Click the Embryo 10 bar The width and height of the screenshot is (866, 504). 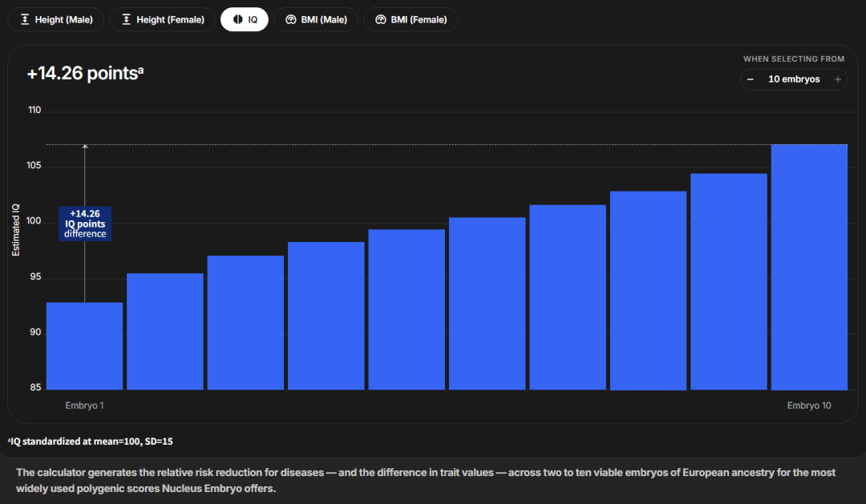(x=809, y=267)
